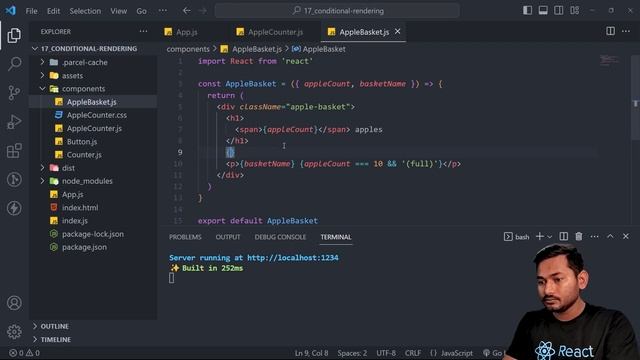The width and height of the screenshot is (640, 360).
Task: Open Run and Debug view
Action: (14, 122)
